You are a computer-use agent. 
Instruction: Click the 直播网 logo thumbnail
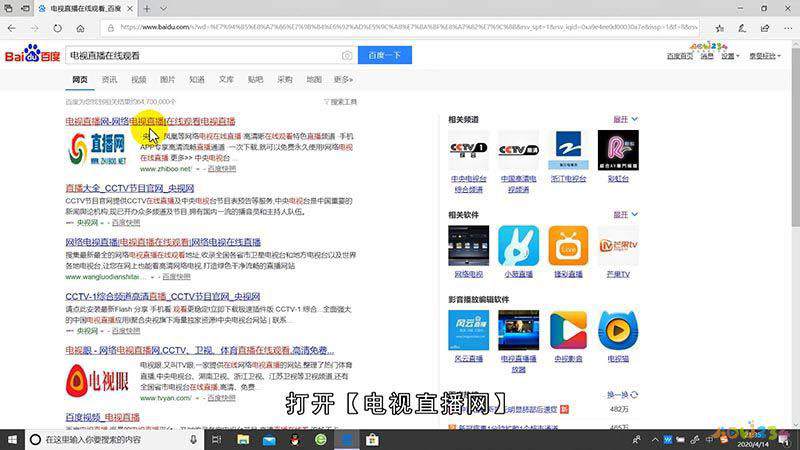point(99,148)
